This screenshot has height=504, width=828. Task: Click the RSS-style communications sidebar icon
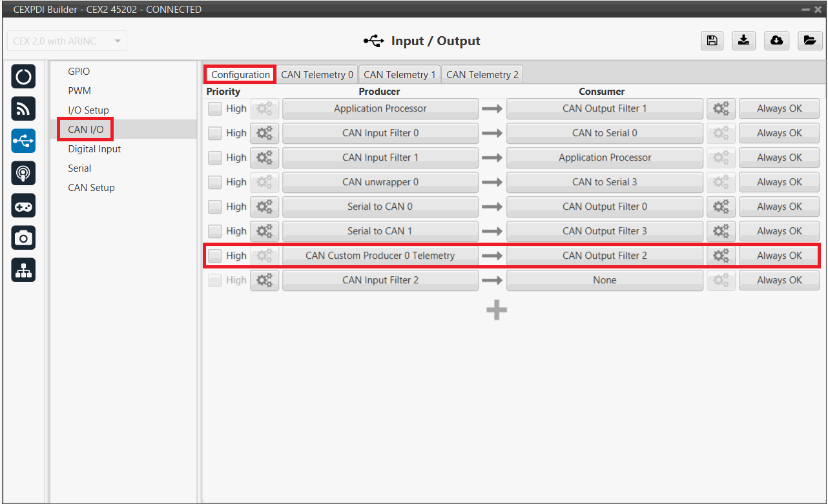[23, 109]
